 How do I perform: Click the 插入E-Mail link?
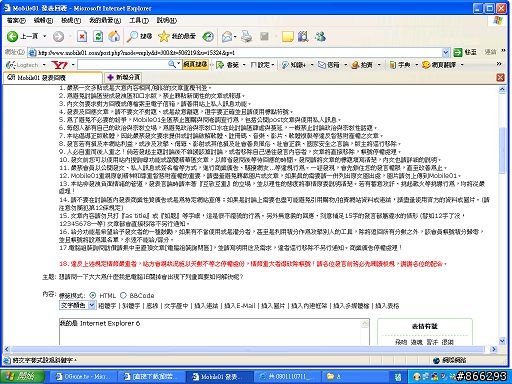(239, 305)
